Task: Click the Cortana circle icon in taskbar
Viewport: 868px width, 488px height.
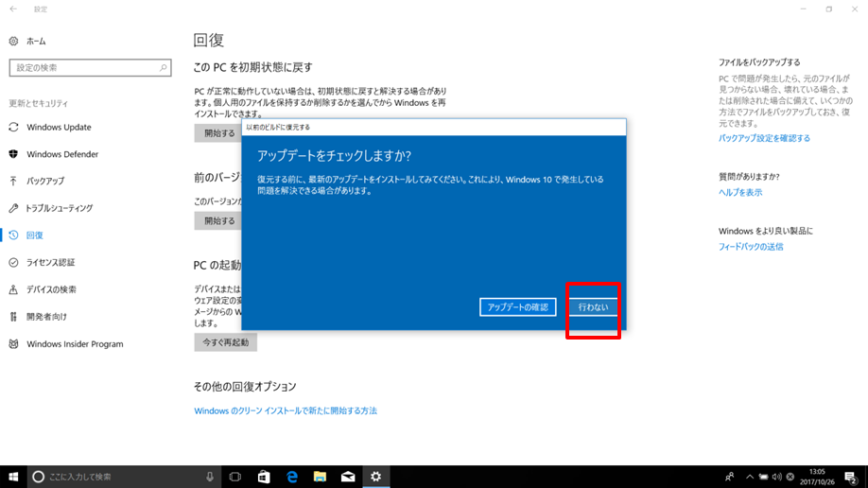Action: pos(38,477)
